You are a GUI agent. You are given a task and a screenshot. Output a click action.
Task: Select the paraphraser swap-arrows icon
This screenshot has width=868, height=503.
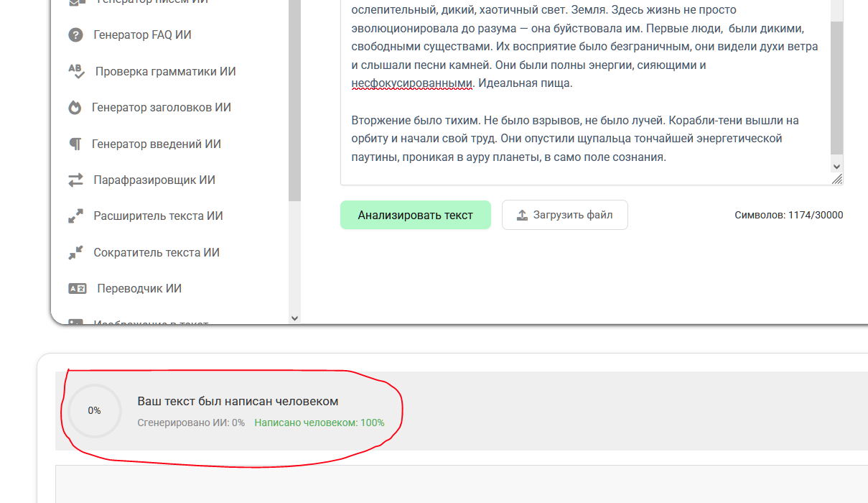pos(75,180)
